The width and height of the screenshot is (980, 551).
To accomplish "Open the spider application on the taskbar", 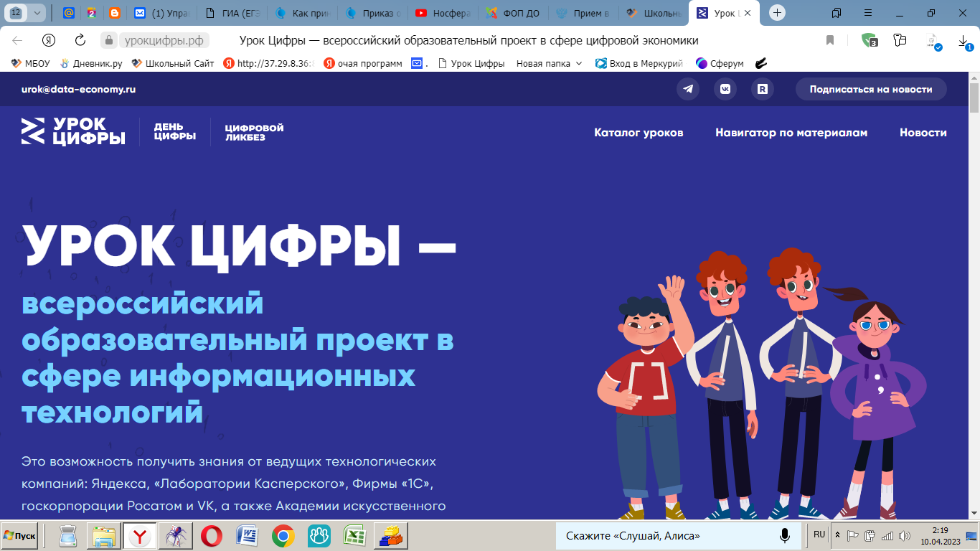I will [x=175, y=535].
